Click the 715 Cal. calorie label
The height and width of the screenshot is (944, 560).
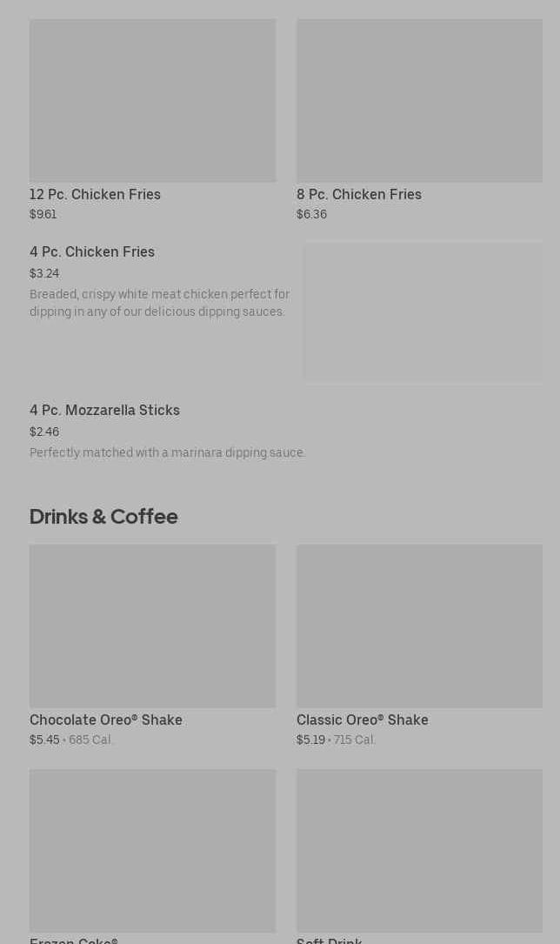point(355,740)
